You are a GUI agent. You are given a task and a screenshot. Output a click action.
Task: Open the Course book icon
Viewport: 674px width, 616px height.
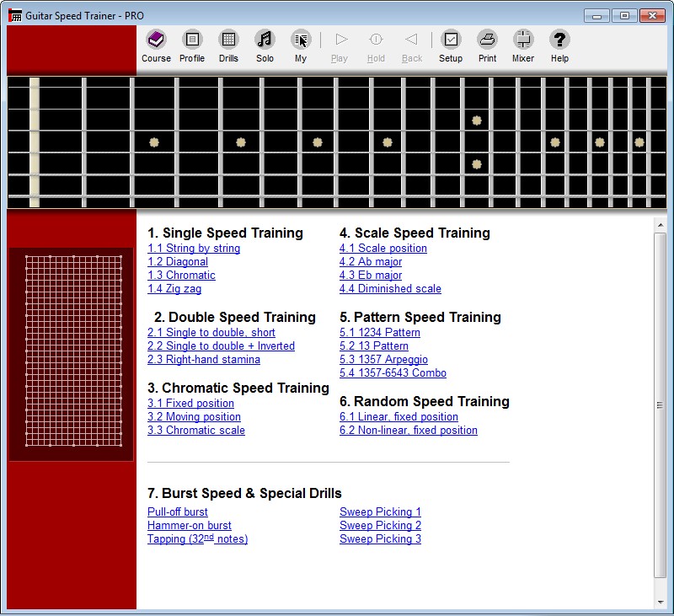(156, 40)
